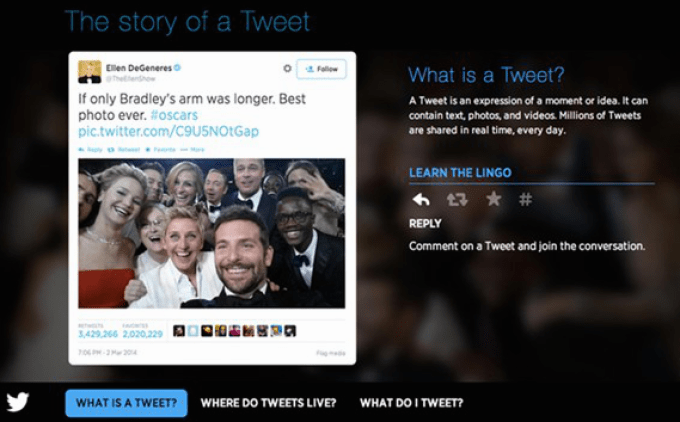
Task: Click the Twitter bird logo
Action: pyautogui.click(x=18, y=402)
